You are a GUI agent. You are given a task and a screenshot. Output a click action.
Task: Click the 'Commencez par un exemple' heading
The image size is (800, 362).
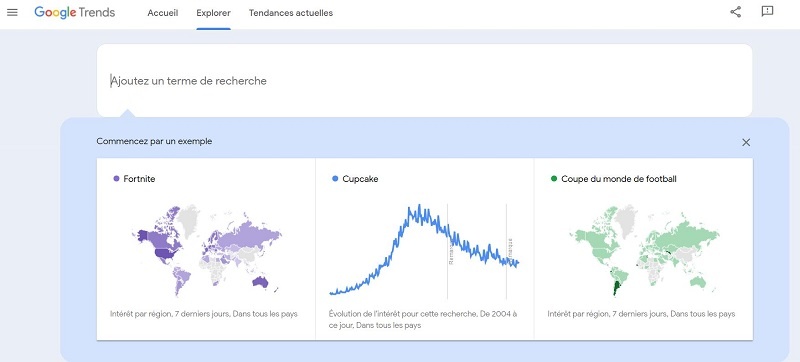click(x=154, y=141)
